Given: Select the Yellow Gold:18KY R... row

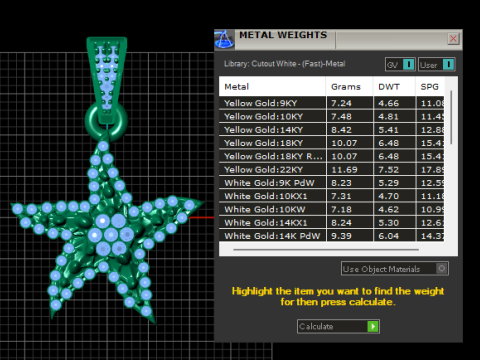Looking at the screenshot, I should point(331,156).
